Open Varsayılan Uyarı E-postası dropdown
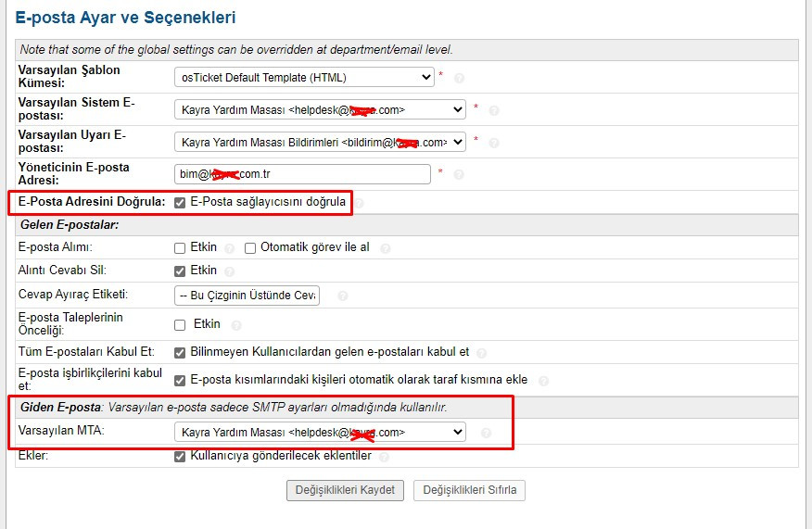The width and height of the screenshot is (812, 529). tap(320, 143)
